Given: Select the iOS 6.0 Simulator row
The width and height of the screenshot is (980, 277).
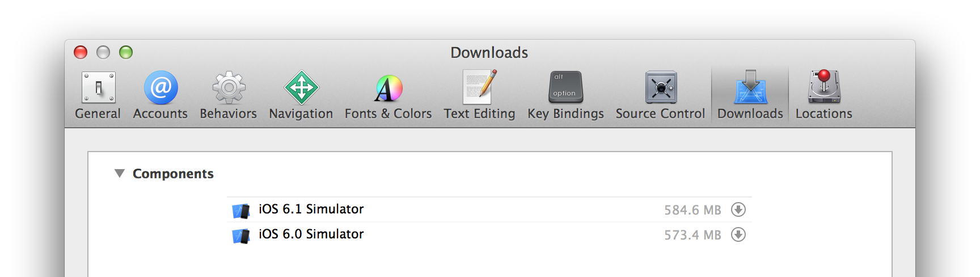Looking at the screenshot, I should point(489,234).
